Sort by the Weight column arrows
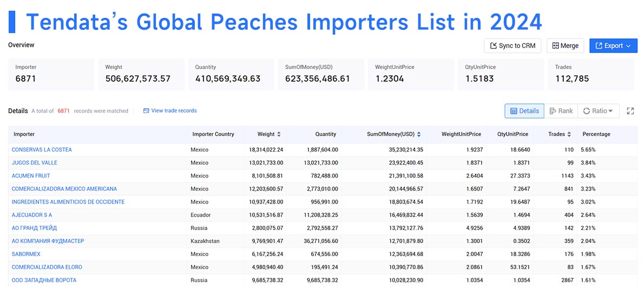Viewport: 644px width, 294px height. click(x=279, y=134)
